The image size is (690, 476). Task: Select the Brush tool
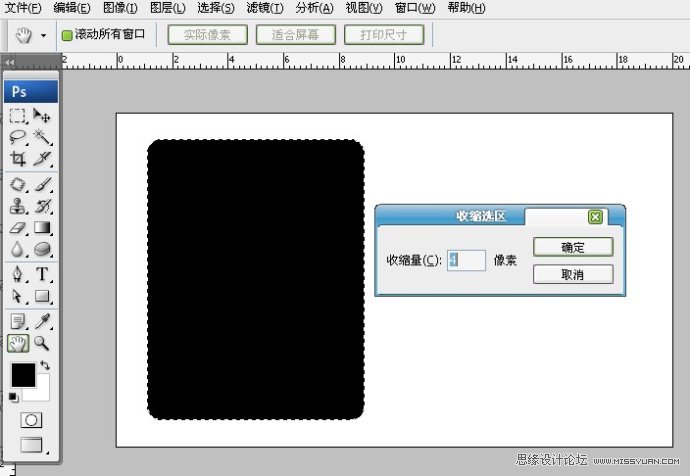point(42,184)
